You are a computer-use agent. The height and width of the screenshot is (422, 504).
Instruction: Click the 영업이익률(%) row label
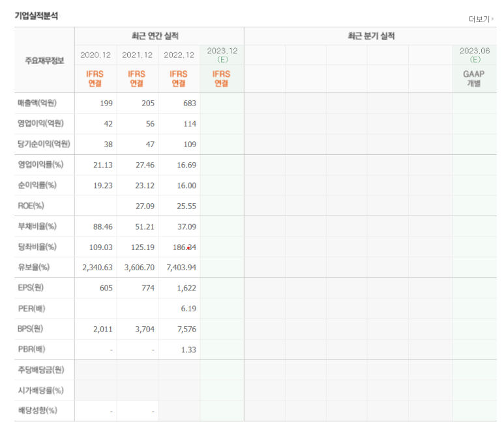[x=41, y=165]
